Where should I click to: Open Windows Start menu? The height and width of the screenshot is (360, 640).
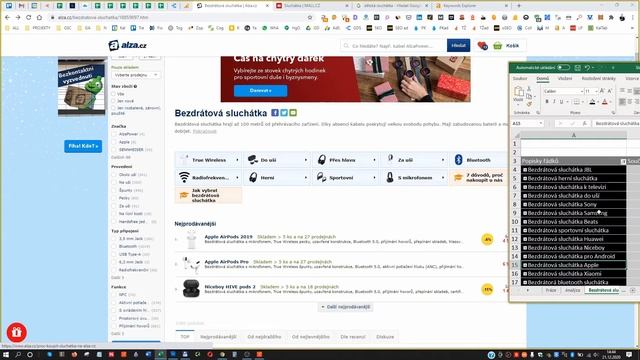pos(6,355)
